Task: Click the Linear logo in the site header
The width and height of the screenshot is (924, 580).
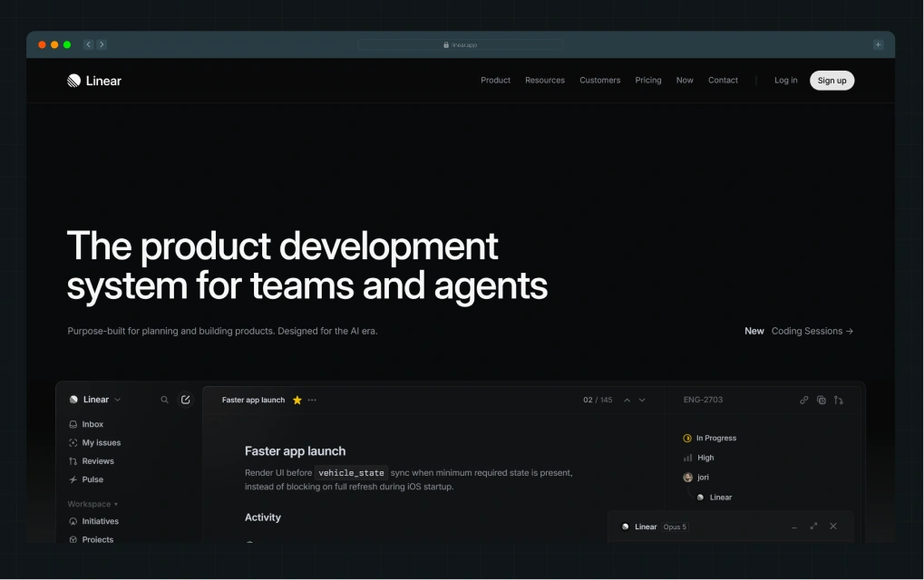Action: 93,81
